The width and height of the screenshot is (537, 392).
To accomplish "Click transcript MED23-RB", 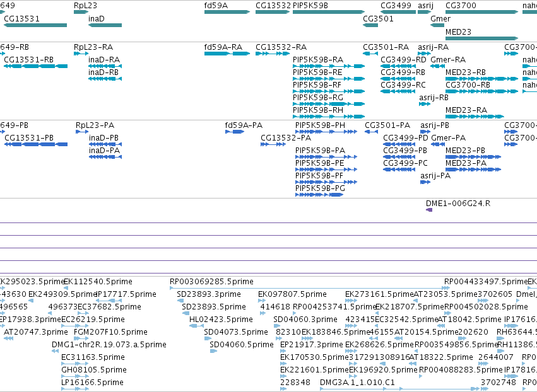I will (482, 79).
